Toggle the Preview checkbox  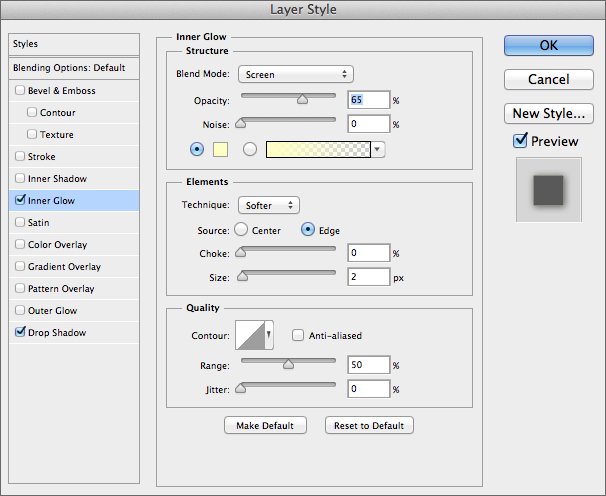pos(520,141)
